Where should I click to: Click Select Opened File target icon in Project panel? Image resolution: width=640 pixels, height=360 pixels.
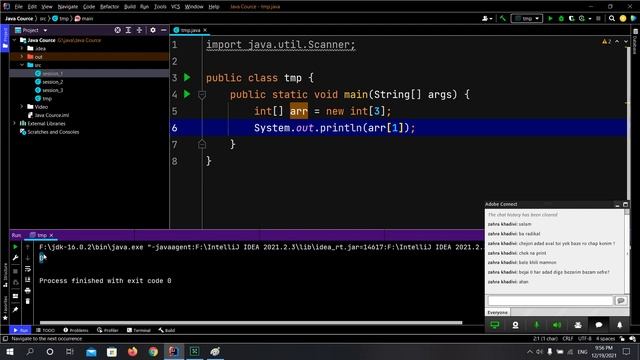pyautogui.click(x=118, y=30)
